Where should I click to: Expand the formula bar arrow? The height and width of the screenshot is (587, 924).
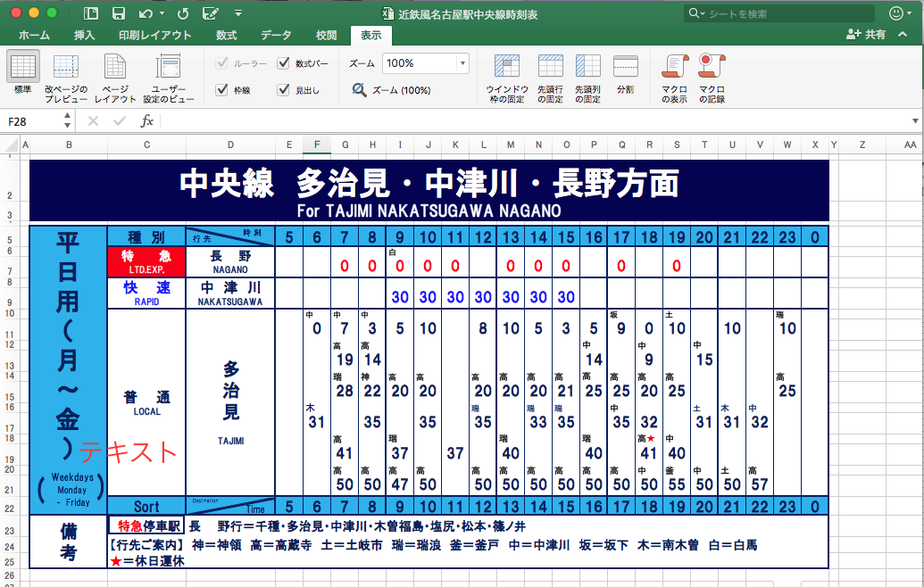pos(915,121)
